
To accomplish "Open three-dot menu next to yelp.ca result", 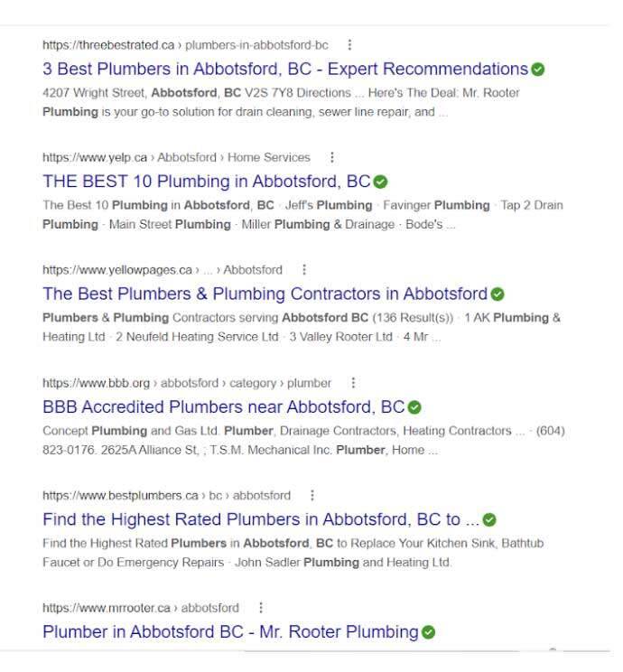I will (331, 157).
